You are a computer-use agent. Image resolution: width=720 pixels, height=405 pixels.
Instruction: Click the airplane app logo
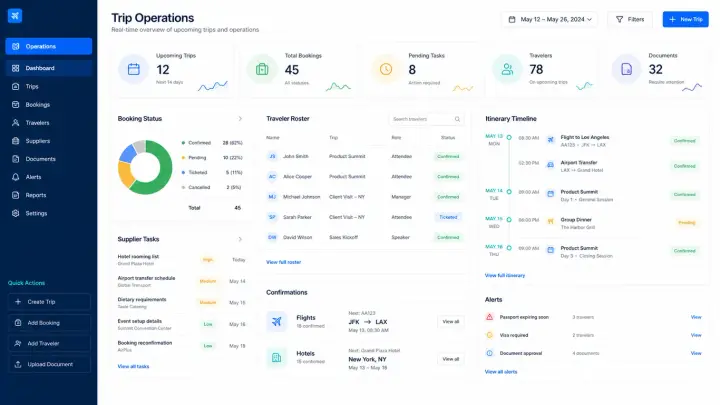(15, 16)
